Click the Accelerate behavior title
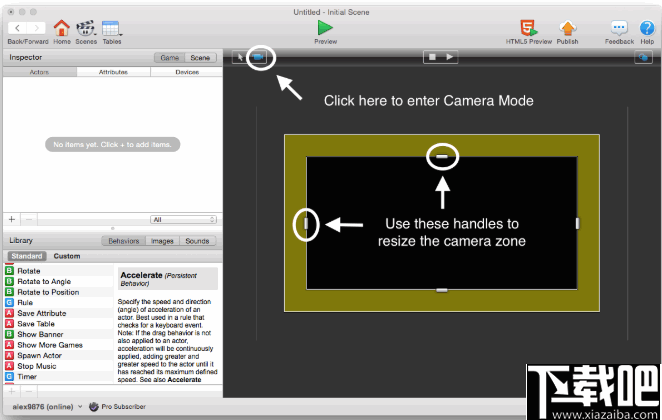The image size is (662, 420). (x=141, y=275)
